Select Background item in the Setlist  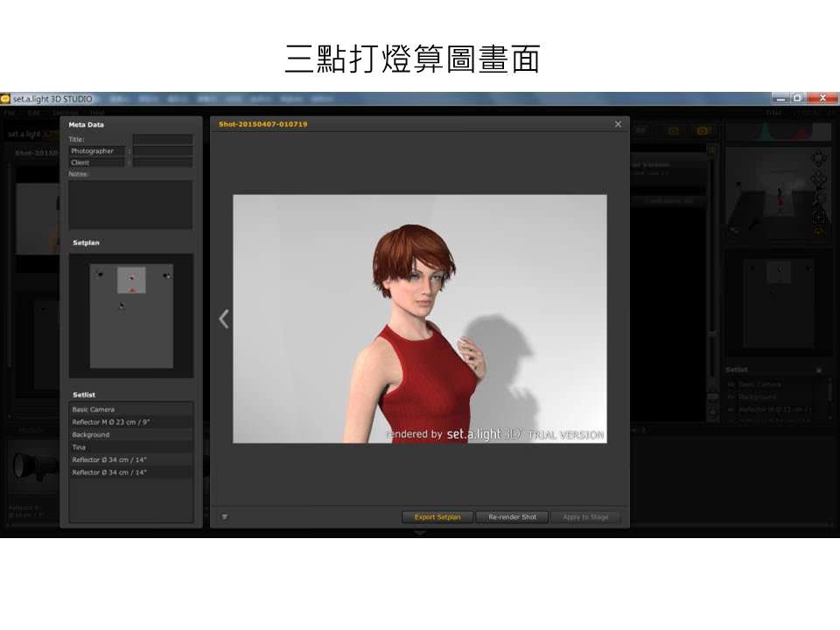coord(131,435)
